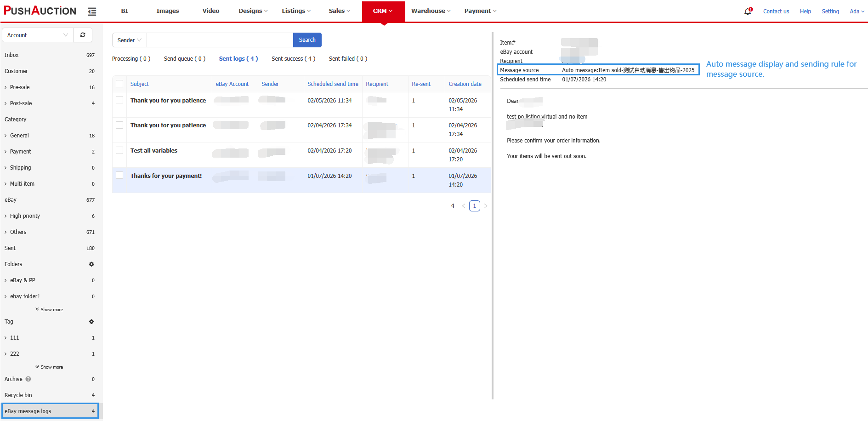Image resolution: width=868 pixels, height=421 pixels.
Task: Select the 'Test all variables' row checkbox
Action: coord(119,150)
